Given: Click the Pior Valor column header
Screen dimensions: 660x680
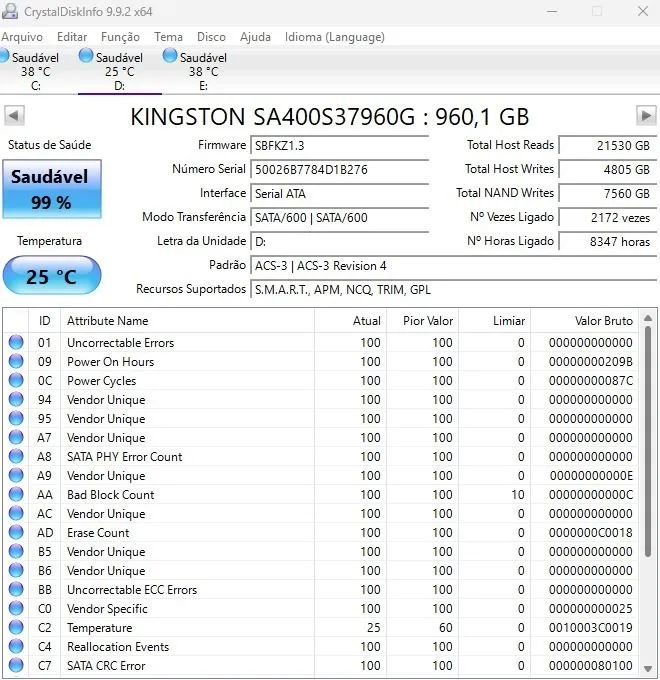Looking at the screenshot, I should coord(422,321).
